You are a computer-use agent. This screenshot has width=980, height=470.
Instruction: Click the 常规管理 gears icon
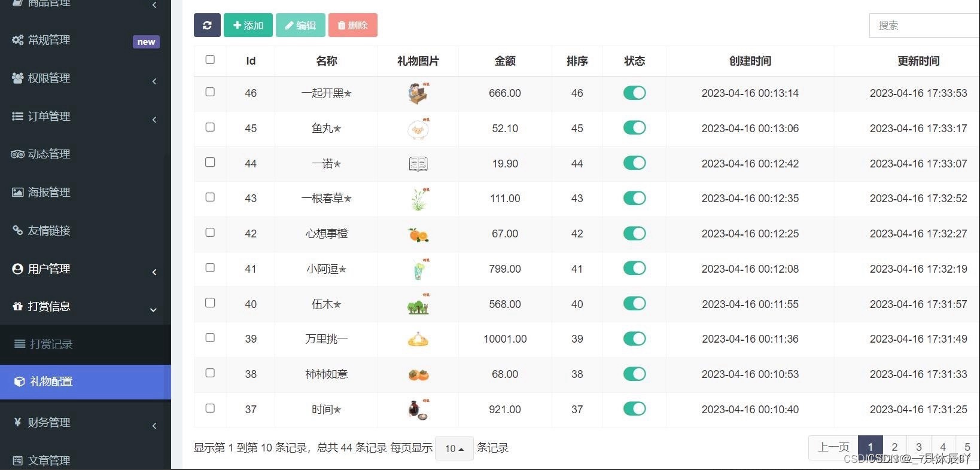click(17, 40)
